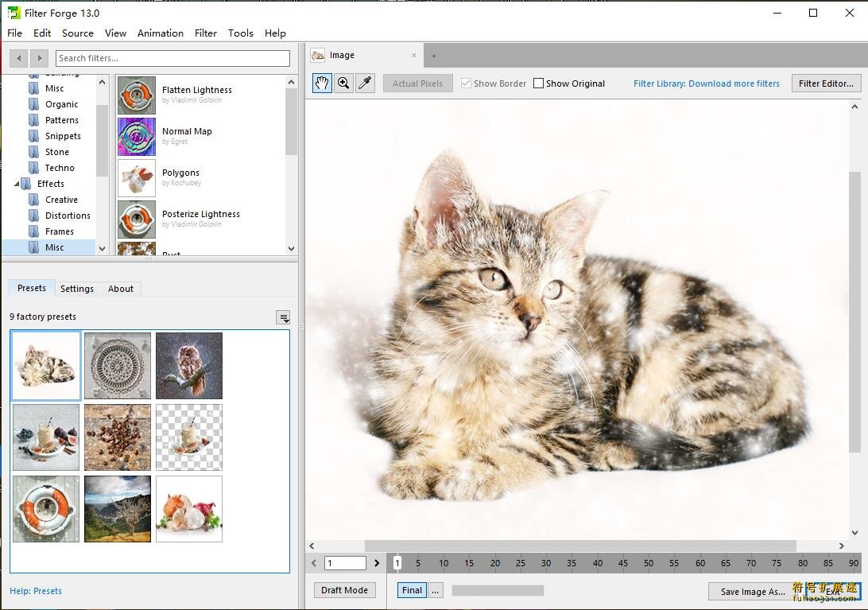Click the forward navigation arrow

39,58
